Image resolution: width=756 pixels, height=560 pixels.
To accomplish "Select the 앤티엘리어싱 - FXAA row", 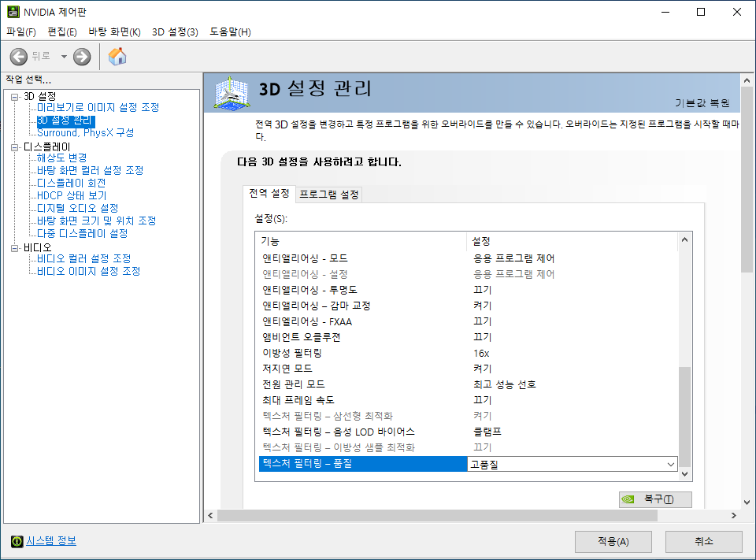I will [x=468, y=321].
